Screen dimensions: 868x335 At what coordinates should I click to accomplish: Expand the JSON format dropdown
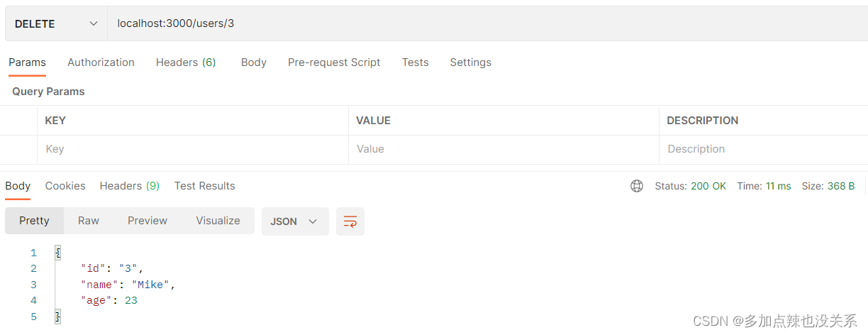[x=295, y=221]
